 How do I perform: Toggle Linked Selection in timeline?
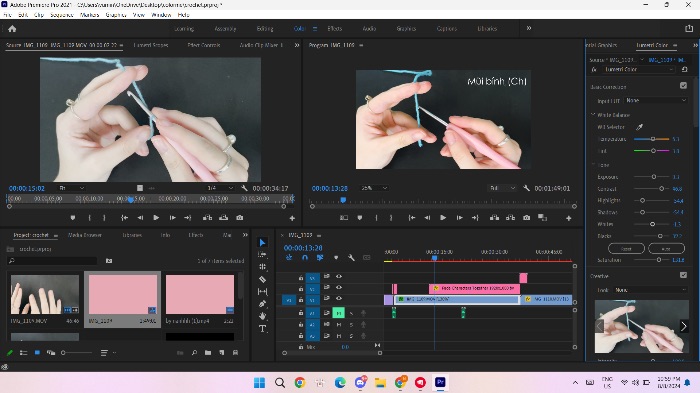[x=320, y=258]
